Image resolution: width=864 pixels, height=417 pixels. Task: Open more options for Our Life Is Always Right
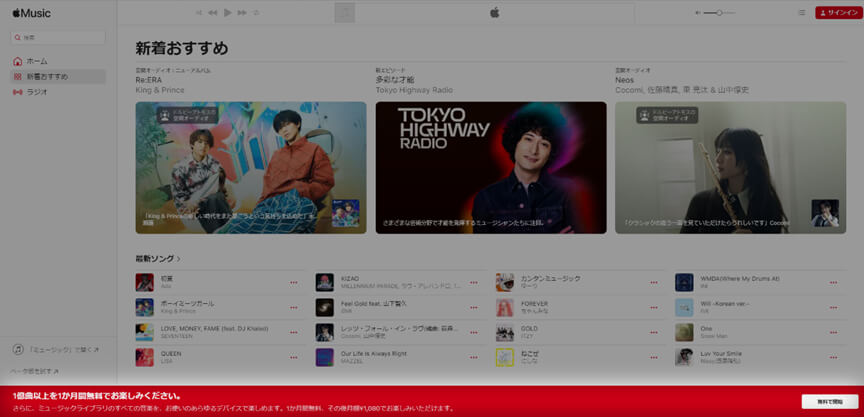pyautogui.click(x=474, y=358)
